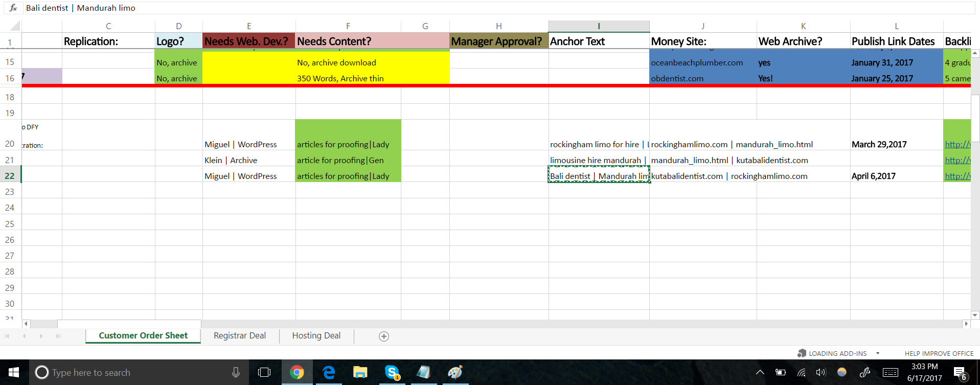
Task: Launch Microsoft Edge from the taskbar
Action: 328,372
